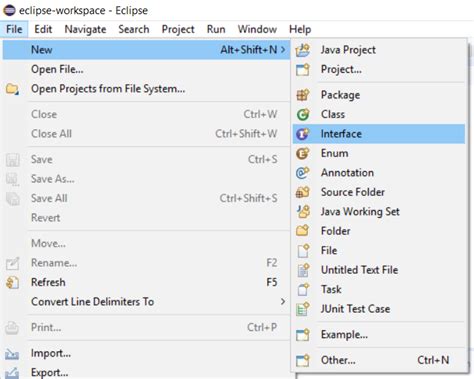474x379 pixels.
Task: Expand the New submenu arrow
Action: 283,50
